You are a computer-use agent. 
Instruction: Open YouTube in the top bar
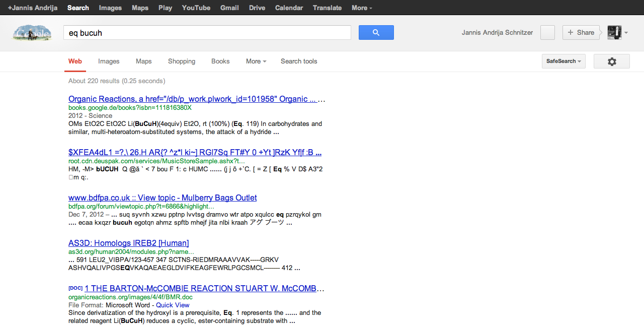[x=196, y=8]
